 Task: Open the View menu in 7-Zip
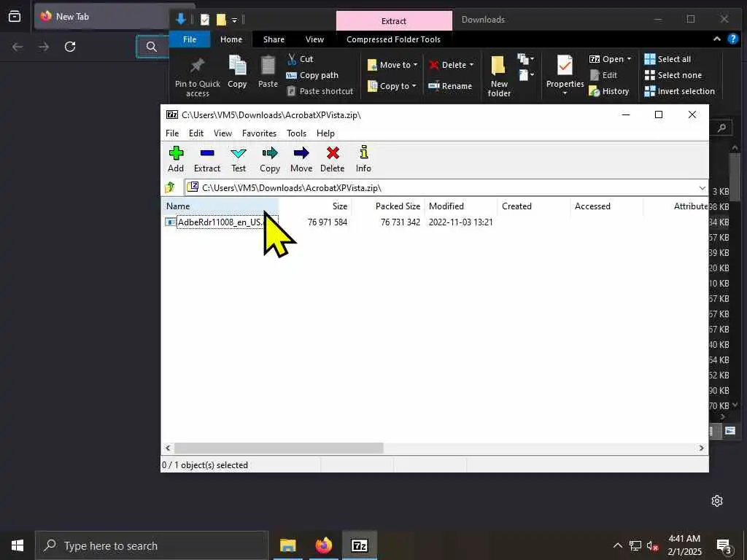(x=222, y=133)
